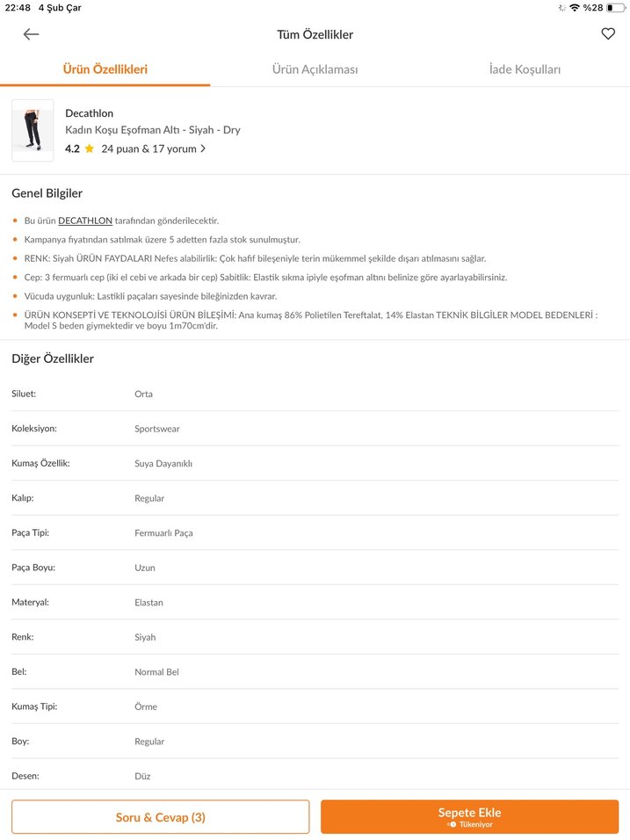The image size is (630, 840).
Task: Tap the Tüm Özellikler page title
Action: pos(315,34)
